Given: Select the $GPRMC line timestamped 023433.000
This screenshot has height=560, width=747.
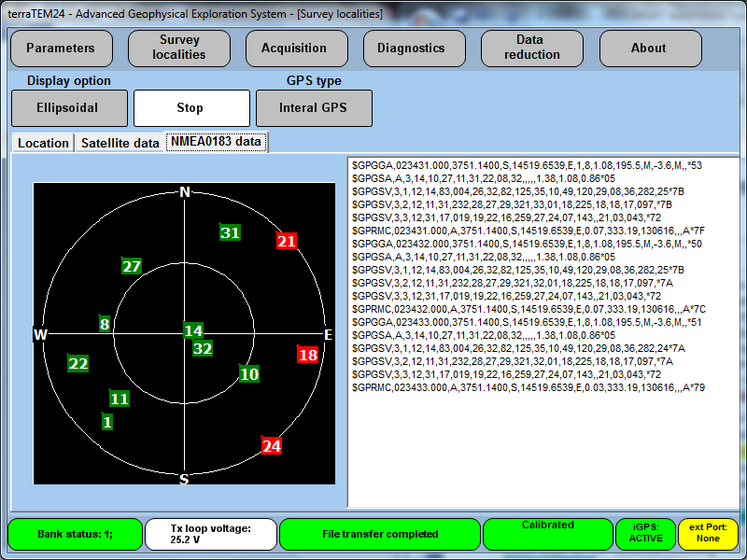Looking at the screenshot, I should [x=529, y=387].
